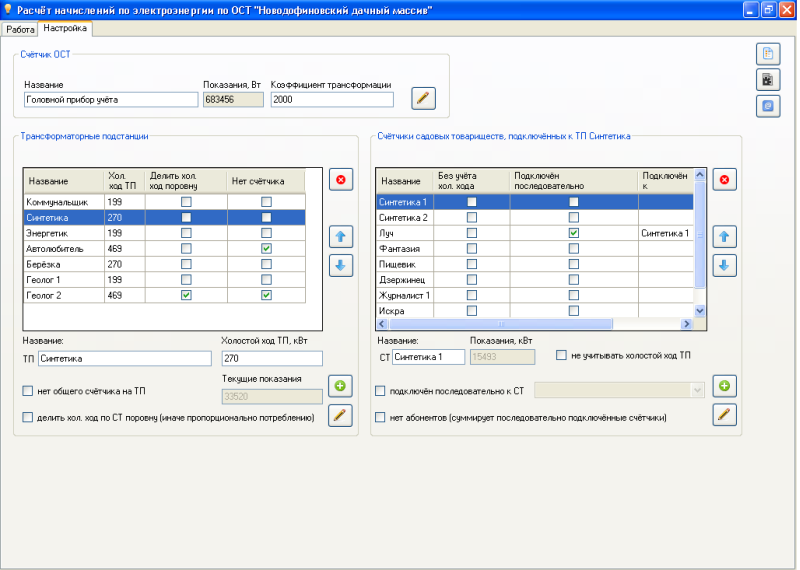Image resolution: width=800 pixels, height=570 pixels.
Task: Open the series-connected СТ dropdown
Action: coord(697,390)
